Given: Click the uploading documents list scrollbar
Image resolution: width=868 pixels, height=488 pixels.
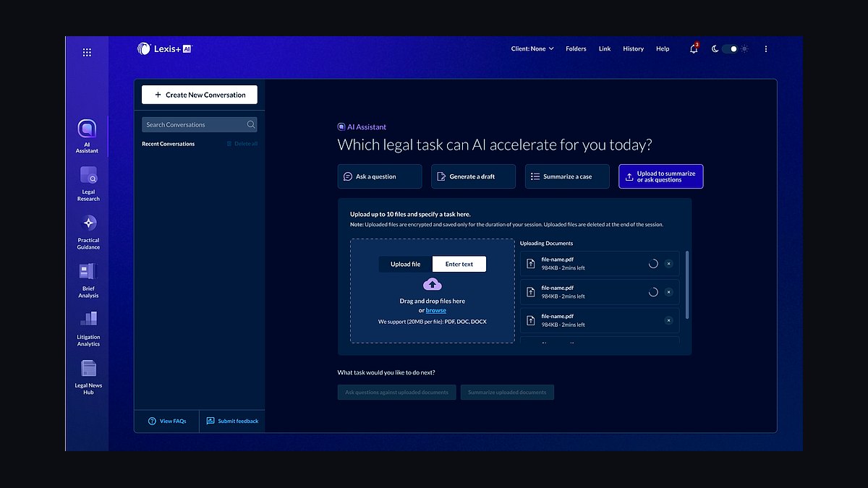Looking at the screenshot, I should [687, 284].
